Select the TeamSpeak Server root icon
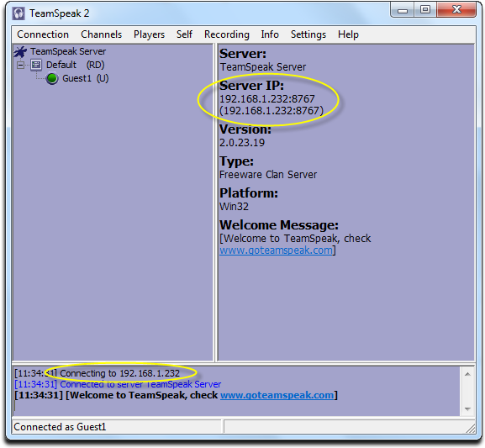This screenshot has height=448, width=485. pos(20,51)
